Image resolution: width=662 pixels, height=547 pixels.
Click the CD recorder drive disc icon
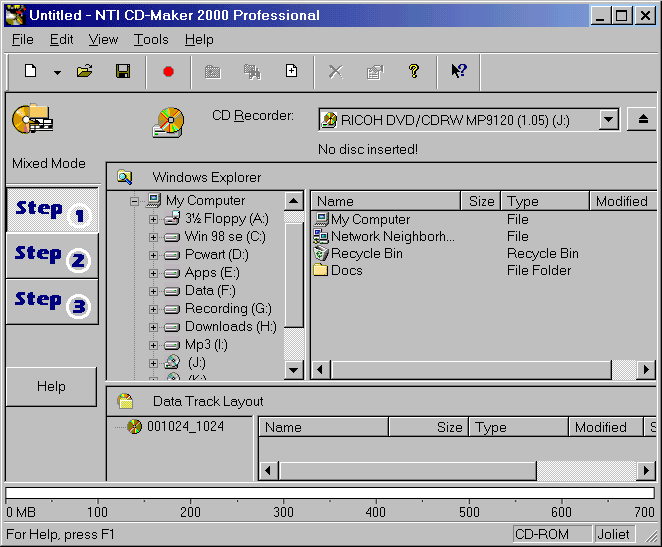click(168, 122)
